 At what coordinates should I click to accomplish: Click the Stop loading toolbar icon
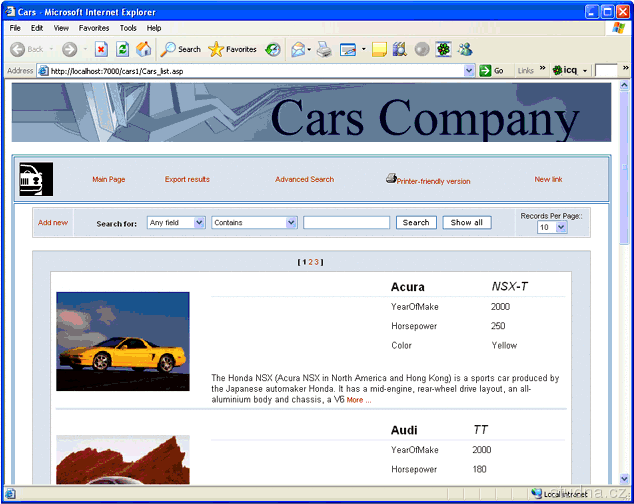coord(101,49)
